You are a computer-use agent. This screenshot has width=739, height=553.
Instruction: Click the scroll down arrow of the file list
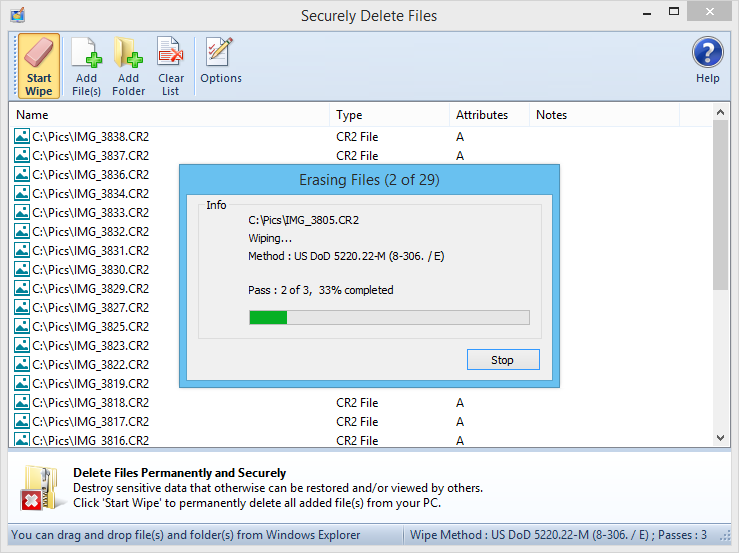coord(720,438)
